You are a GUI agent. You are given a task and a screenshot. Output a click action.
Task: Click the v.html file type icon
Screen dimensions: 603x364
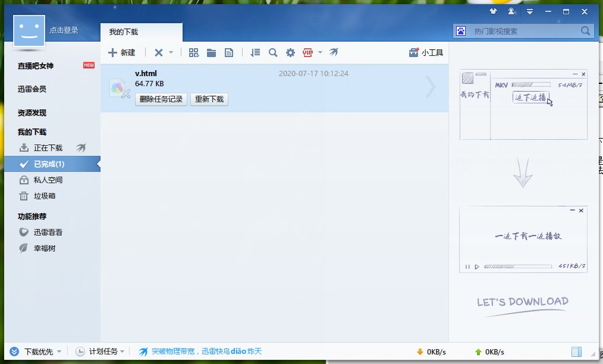click(120, 89)
